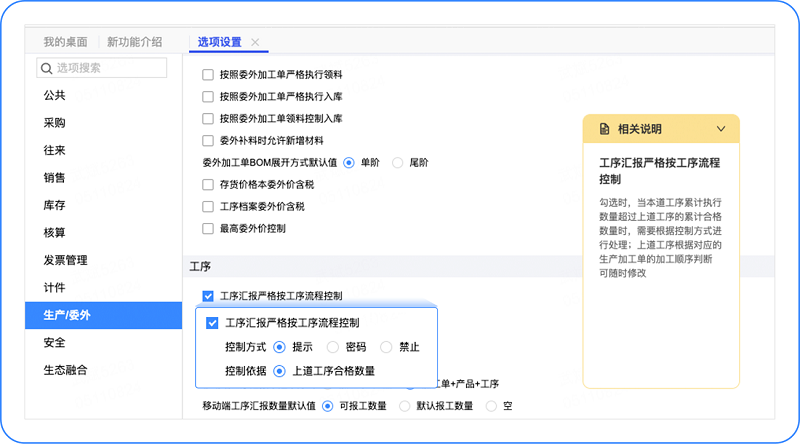The image size is (800, 444).
Task: Click 移动端工序汇报数量默认值 label
Action: [259, 406]
